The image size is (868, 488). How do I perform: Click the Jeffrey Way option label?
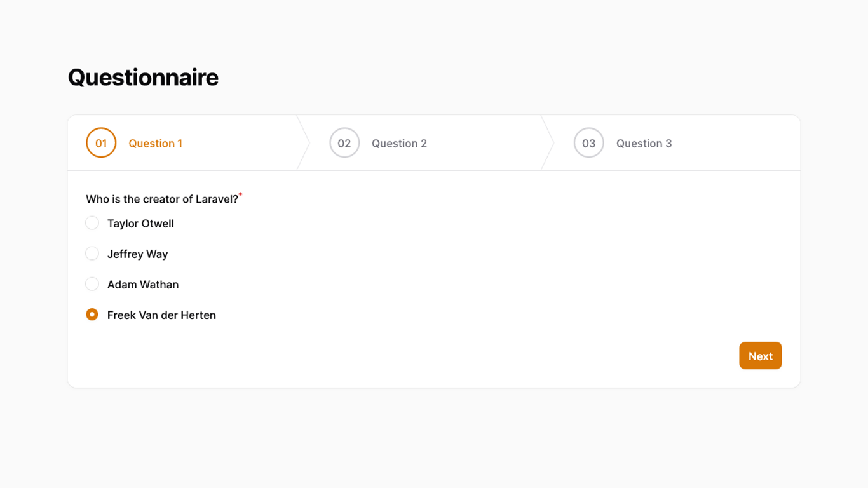137,254
